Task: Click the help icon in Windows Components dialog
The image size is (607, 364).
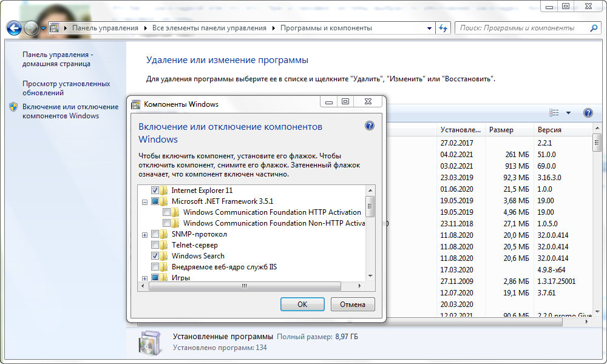Action: [370, 126]
